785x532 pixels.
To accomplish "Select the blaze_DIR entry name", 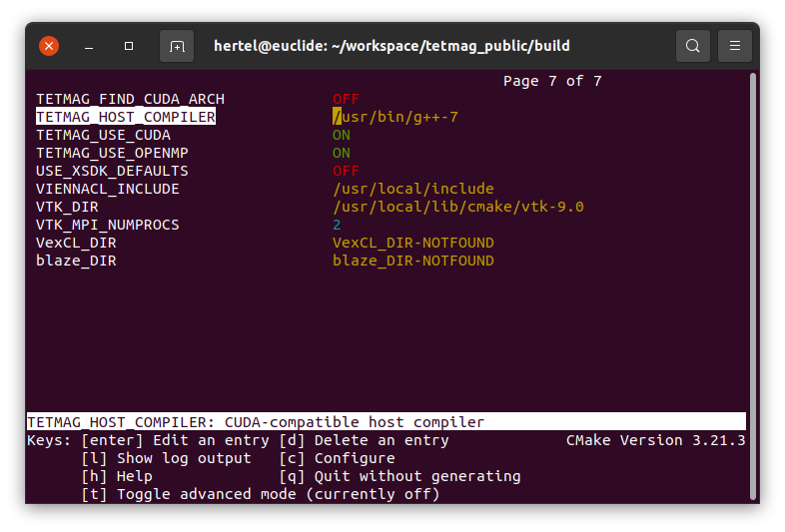I will click(x=76, y=262).
